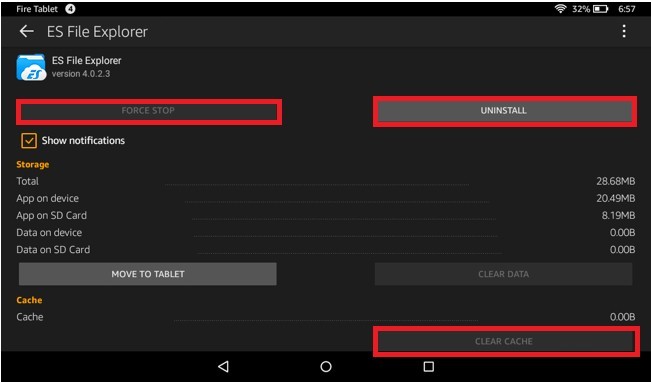Tap the 20.49MB value
Viewport: 651px width, 382px height.
[616, 198]
